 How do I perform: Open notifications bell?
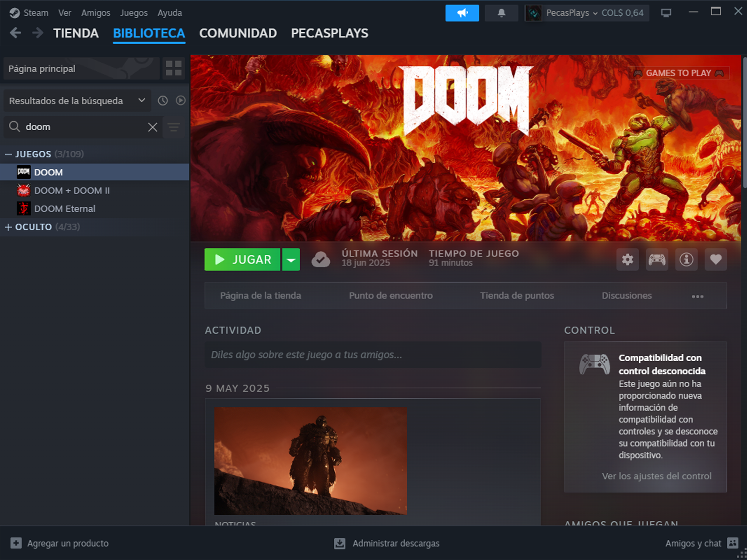[501, 13]
